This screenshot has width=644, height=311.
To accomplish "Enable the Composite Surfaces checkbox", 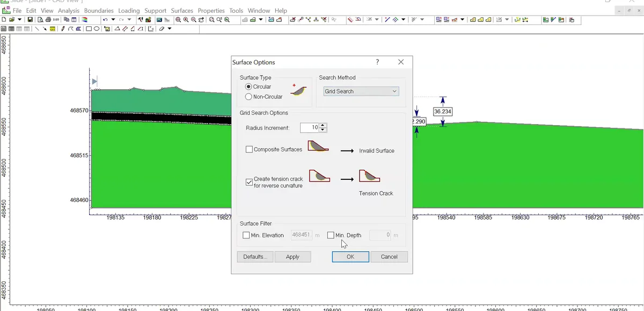I will (249, 149).
